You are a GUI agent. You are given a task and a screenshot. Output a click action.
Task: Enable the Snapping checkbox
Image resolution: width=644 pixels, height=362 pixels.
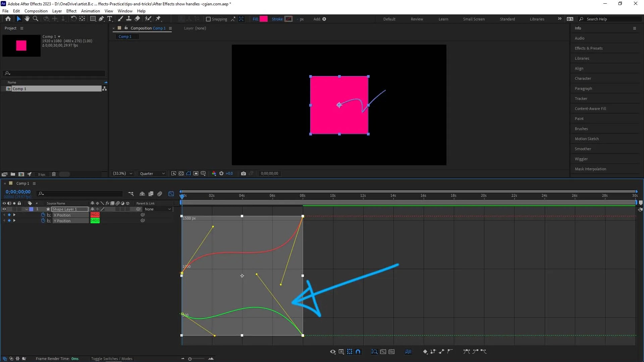coord(208,19)
